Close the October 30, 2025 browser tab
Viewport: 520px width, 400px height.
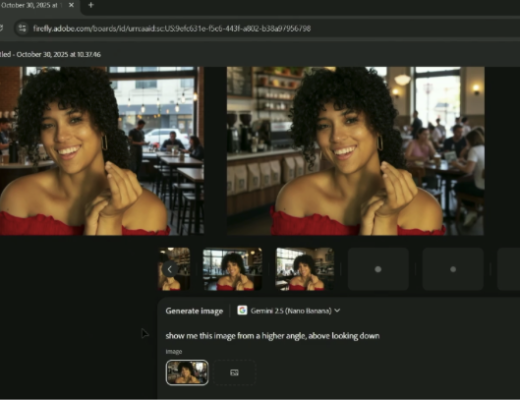[x=71, y=5]
